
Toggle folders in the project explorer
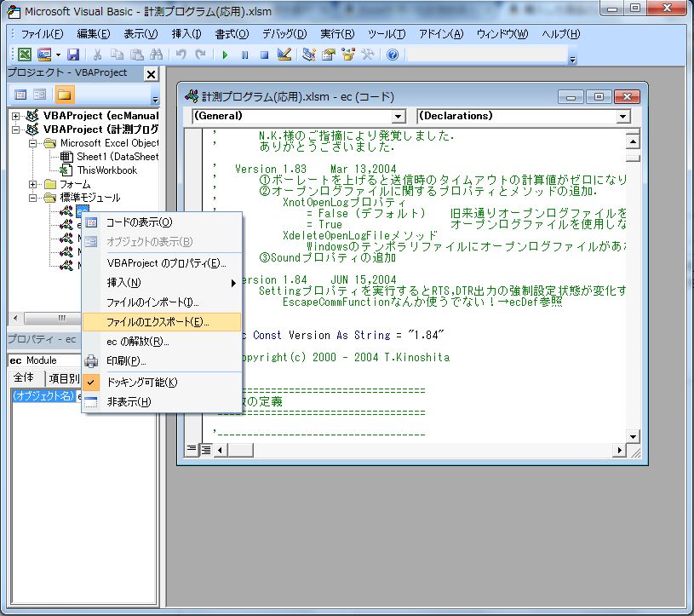point(64,95)
